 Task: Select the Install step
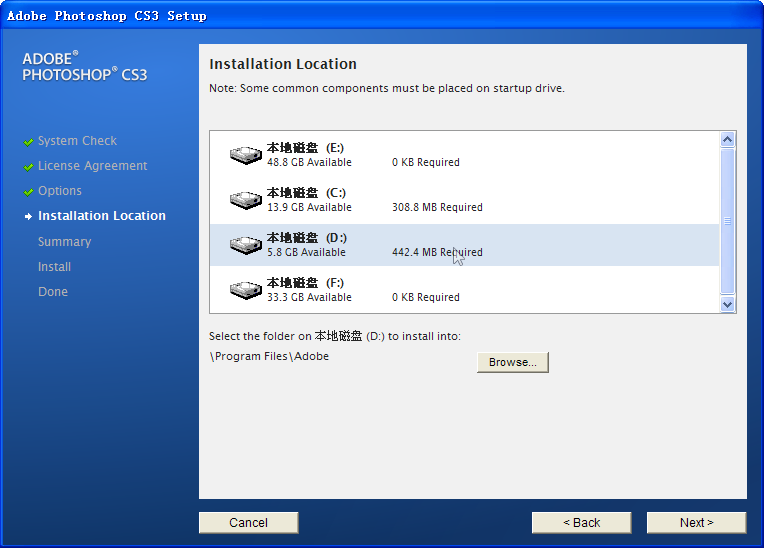(x=55, y=267)
